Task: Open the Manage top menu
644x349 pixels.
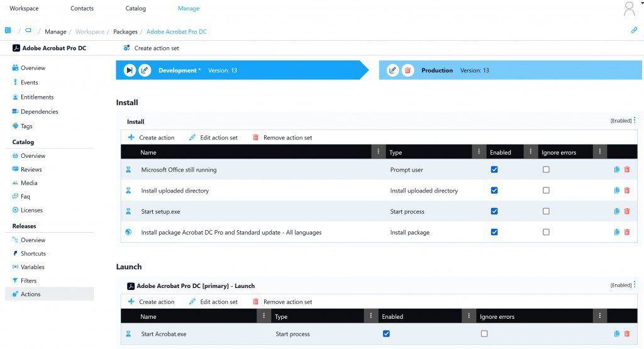Action: click(189, 8)
